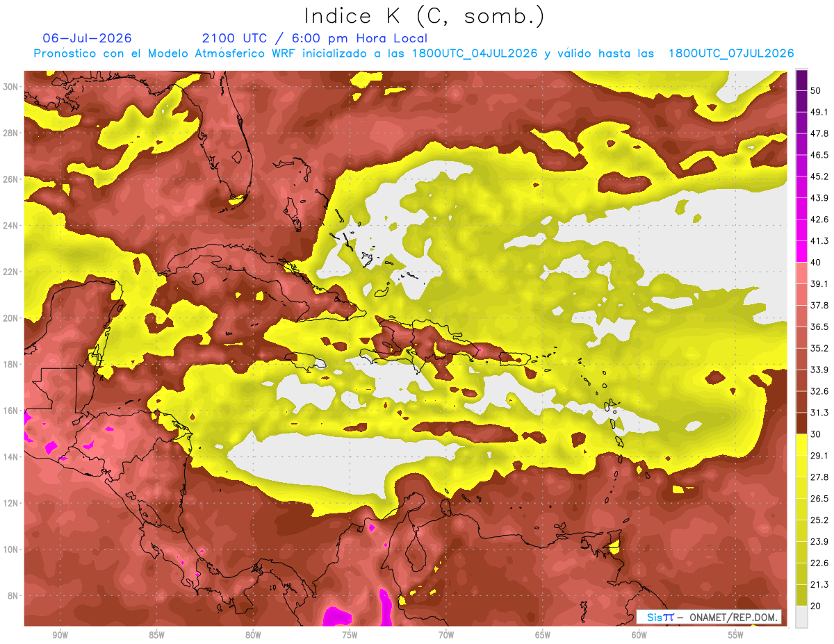The width and height of the screenshot is (834, 644).
Task: Click the colorbar value 43.9
Action: click(x=819, y=198)
